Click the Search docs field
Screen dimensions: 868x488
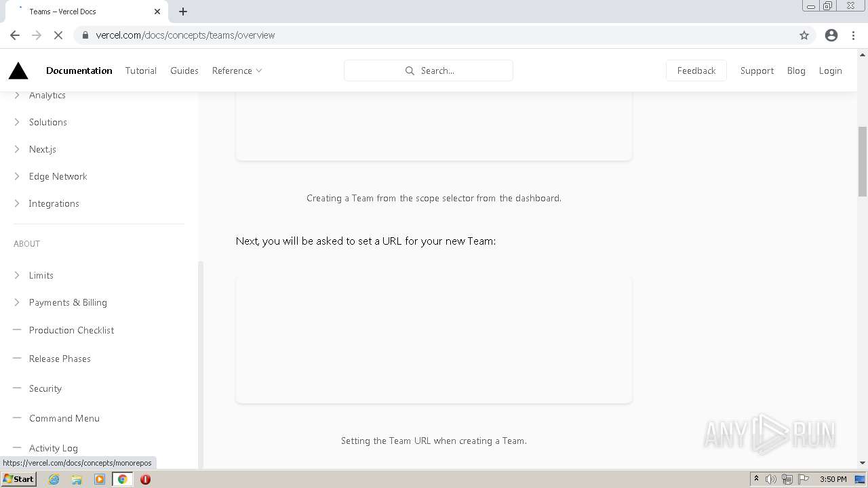tap(429, 70)
